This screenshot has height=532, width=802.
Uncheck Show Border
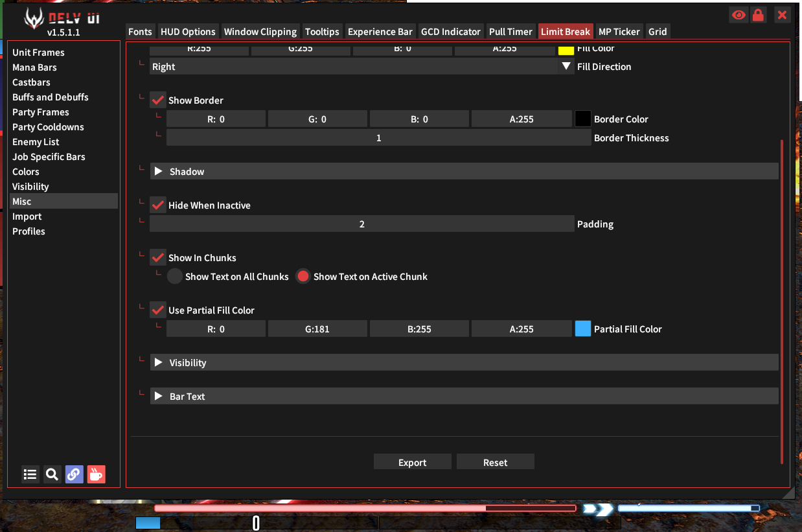tap(157, 100)
